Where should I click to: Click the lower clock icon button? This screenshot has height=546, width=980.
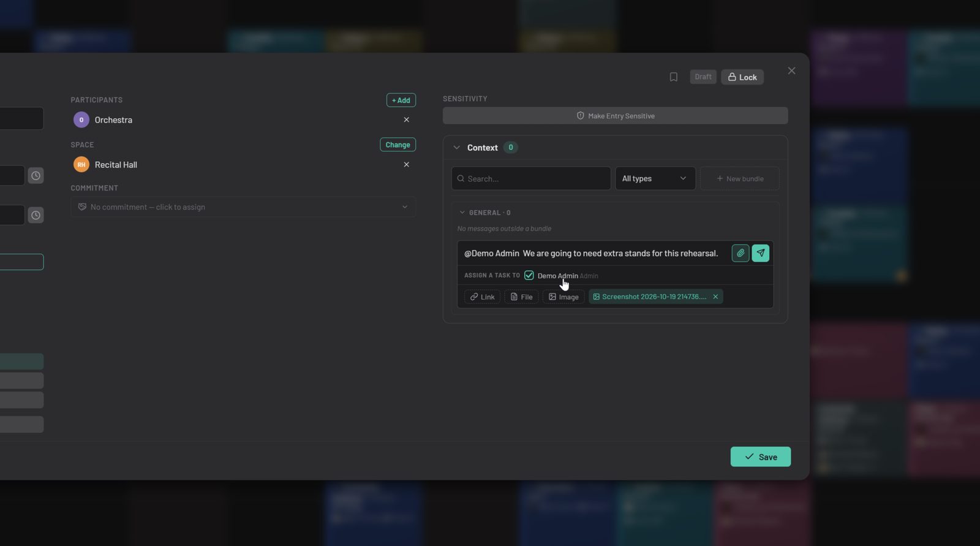point(36,215)
